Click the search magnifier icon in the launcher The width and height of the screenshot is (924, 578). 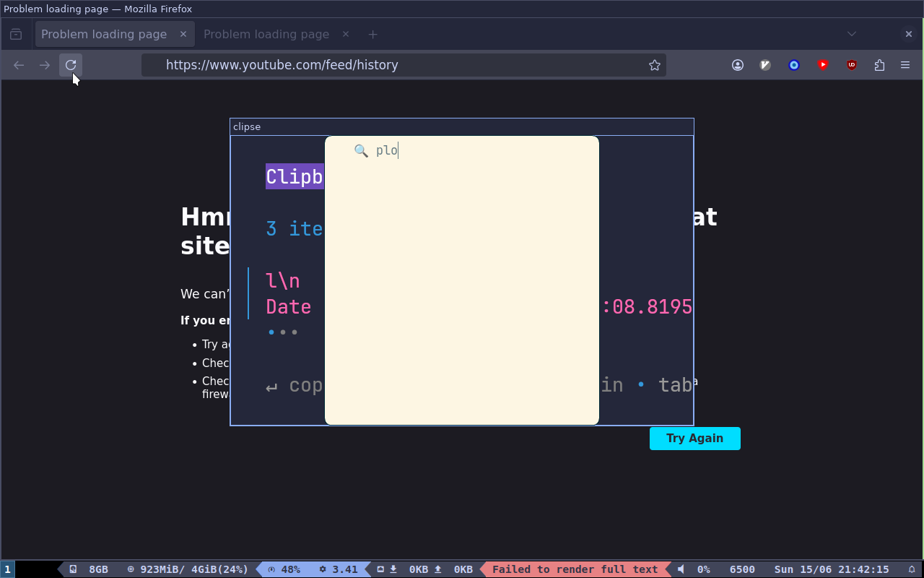tap(361, 150)
